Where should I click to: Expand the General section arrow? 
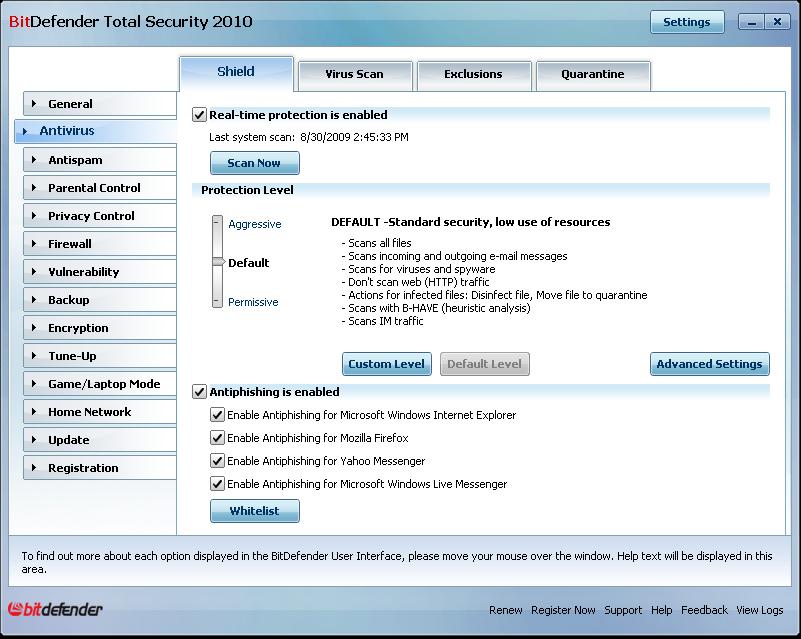point(34,104)
